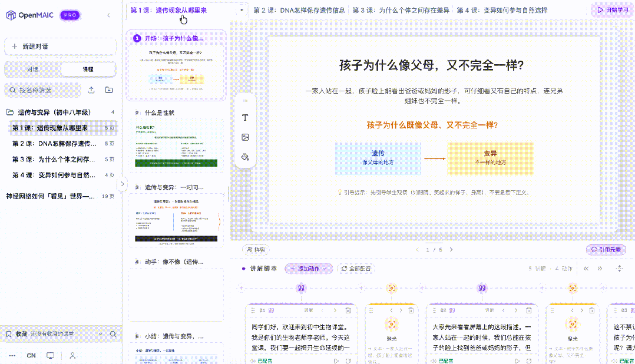
Task: Click the upload icon beside the search field
Action: (91, 90)
